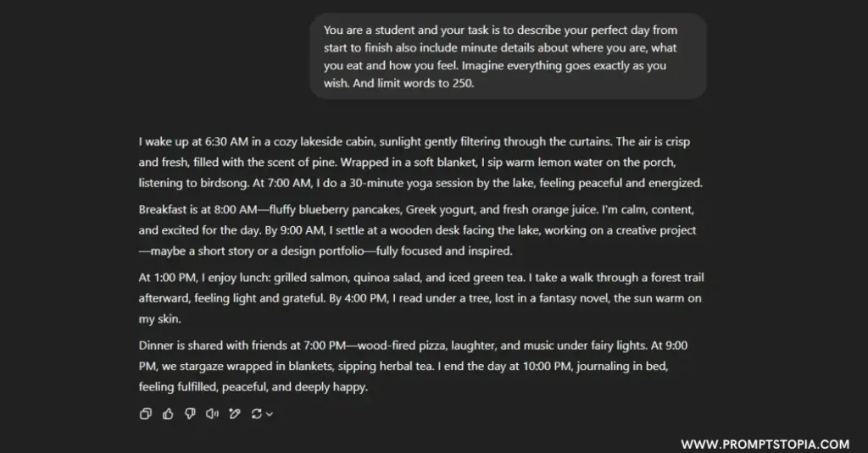Select the user prompt message bubble

coord(508,57)
